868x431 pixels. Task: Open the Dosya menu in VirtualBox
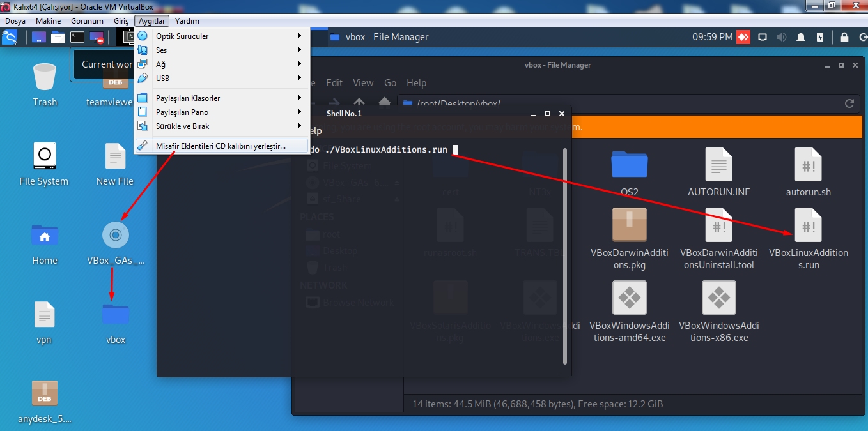[x=15, y=21]
